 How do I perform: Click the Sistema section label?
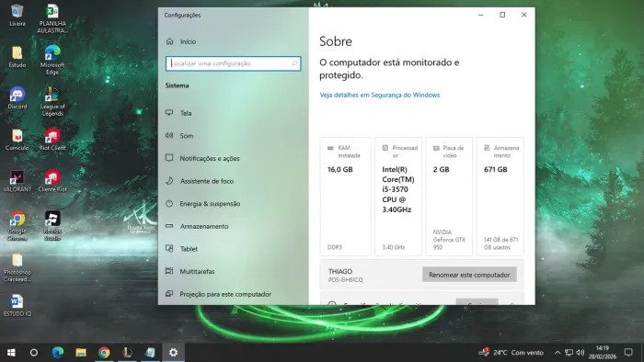(177, 85)
